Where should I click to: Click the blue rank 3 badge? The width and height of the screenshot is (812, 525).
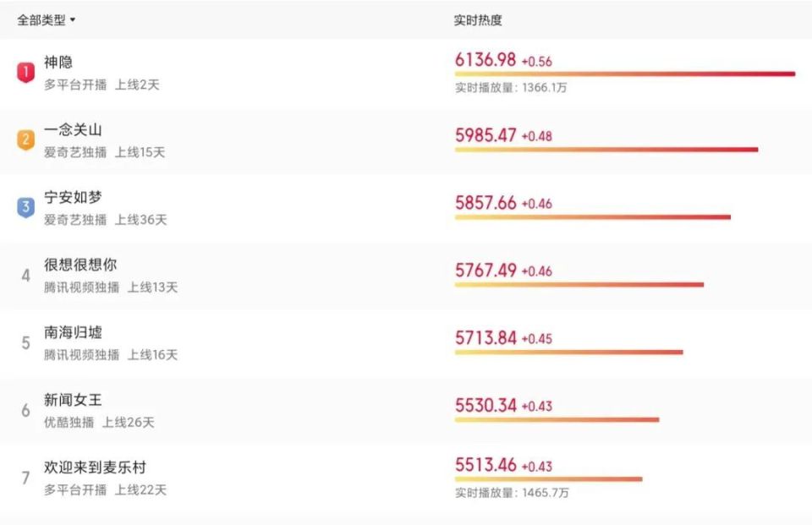(x=25, y=207)
